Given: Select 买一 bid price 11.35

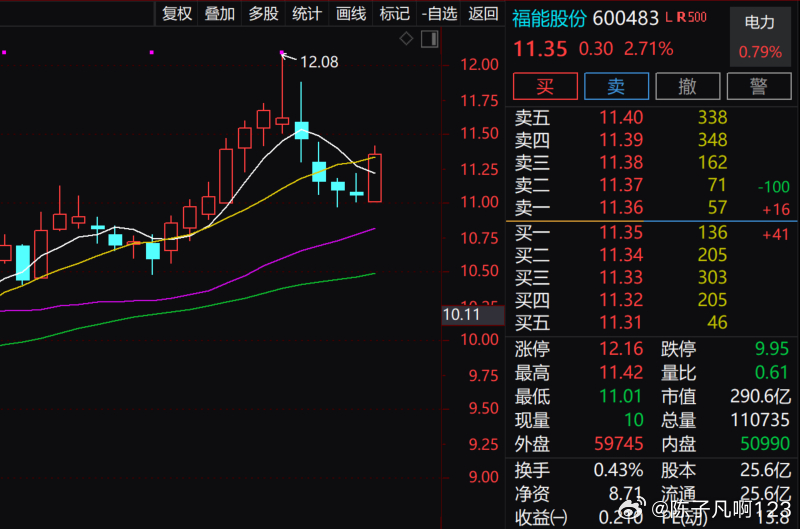Looking at the screenshot, I should (x=621, y=233).
